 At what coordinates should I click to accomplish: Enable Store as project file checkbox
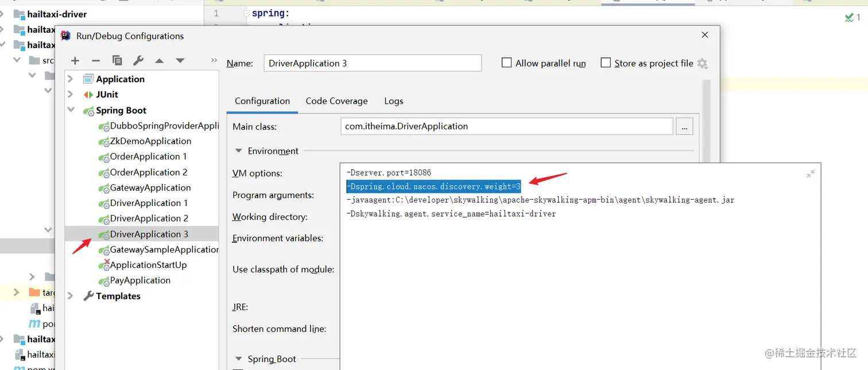pos(606,63)
